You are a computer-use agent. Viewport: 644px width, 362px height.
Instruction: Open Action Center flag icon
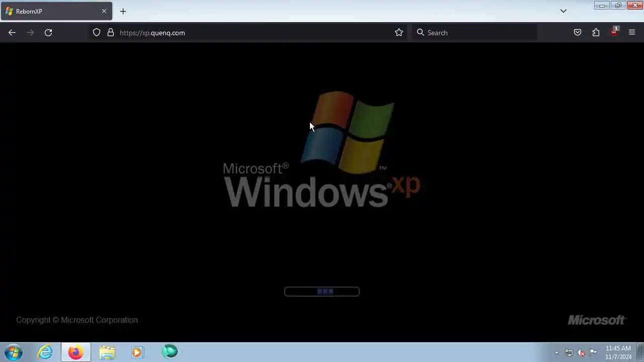593,352
